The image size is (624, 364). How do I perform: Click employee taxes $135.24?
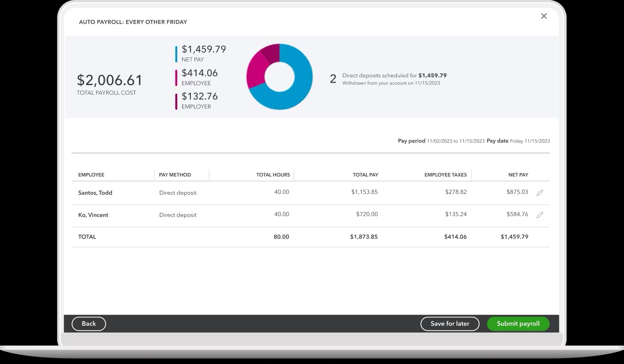[x=456, y=214]
